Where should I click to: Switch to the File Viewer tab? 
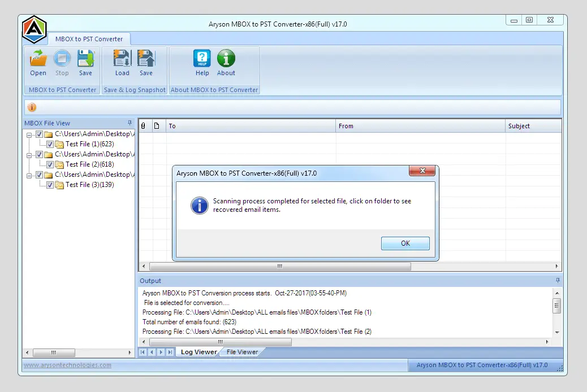[242, 352]
